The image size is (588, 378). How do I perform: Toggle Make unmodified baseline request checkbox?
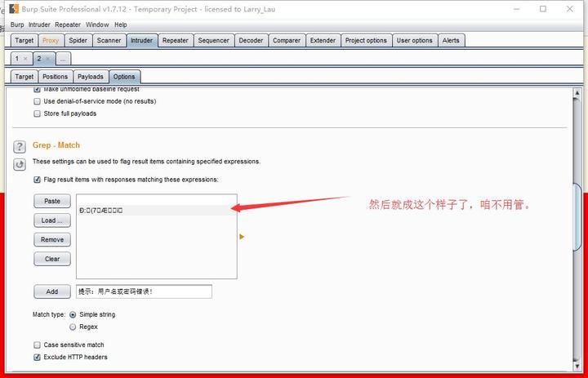(37, 89)
